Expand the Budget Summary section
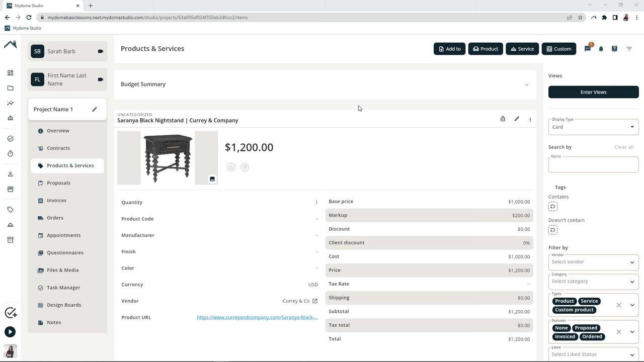Image resolution: width=644 pixels, height=362 pixels. point(527,84)
